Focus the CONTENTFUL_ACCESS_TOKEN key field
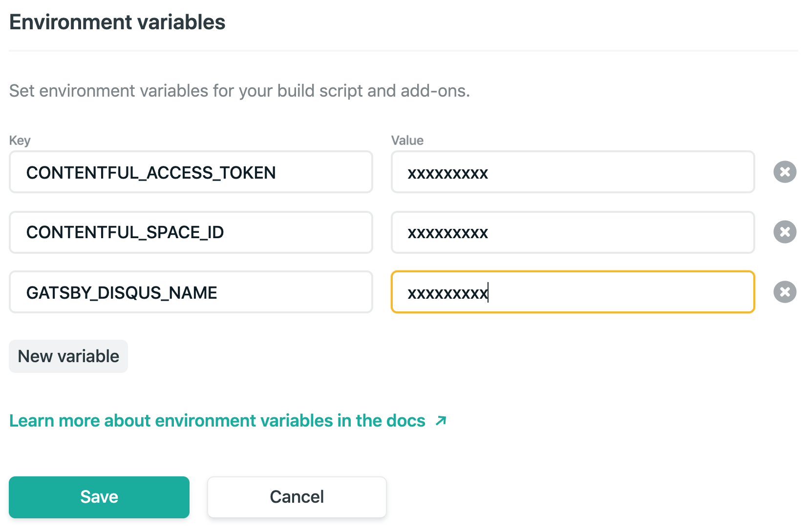808x532 pixels. click(x=191, y=172)
